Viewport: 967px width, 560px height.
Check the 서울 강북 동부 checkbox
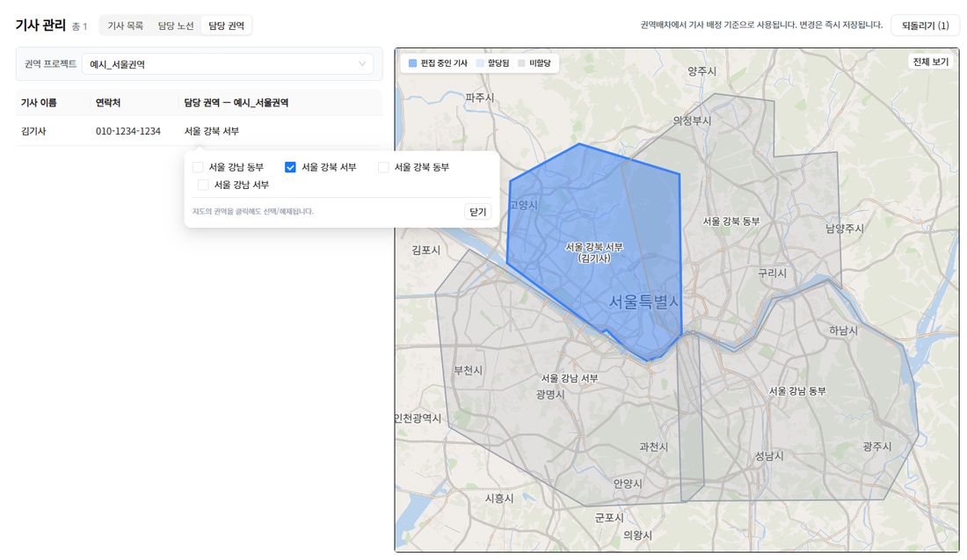coord(383,167)
